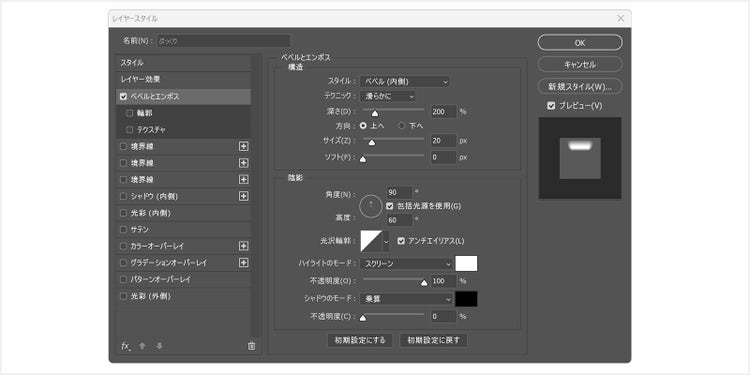Add another グラデーションオーバーレイ with its plus icon
The height and width of the screenshot is (375, 750).
pos(243,263)
